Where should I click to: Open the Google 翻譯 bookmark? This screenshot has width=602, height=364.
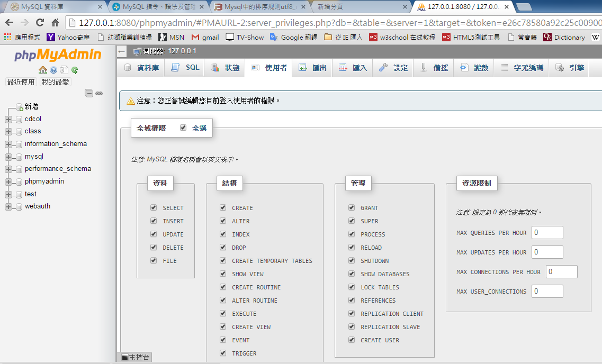coord(293,37)
